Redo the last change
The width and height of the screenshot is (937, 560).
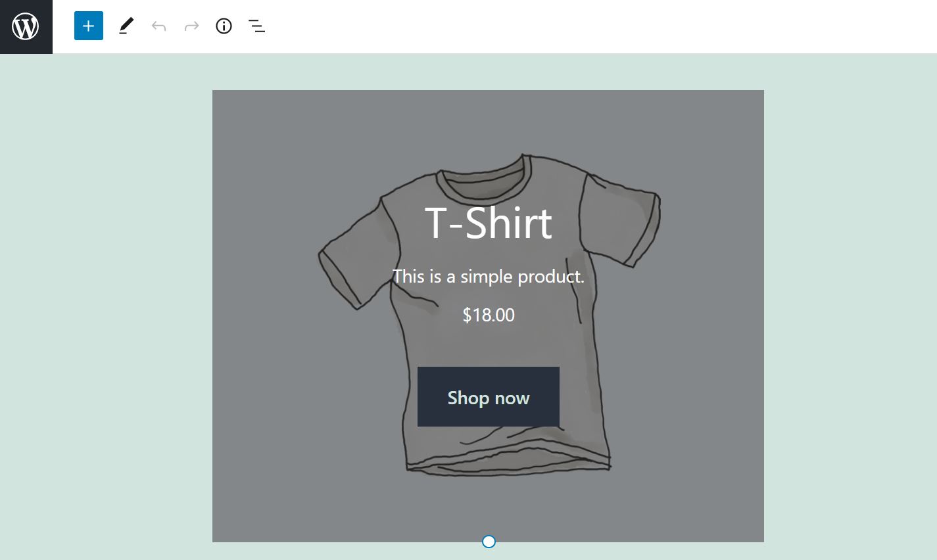point(191,26)
